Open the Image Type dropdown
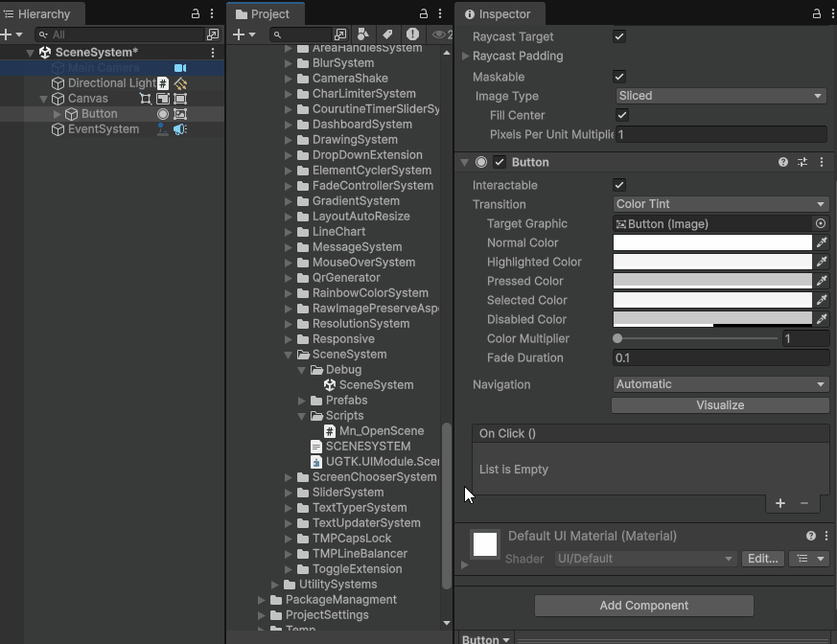 click(x=721, y=96)
